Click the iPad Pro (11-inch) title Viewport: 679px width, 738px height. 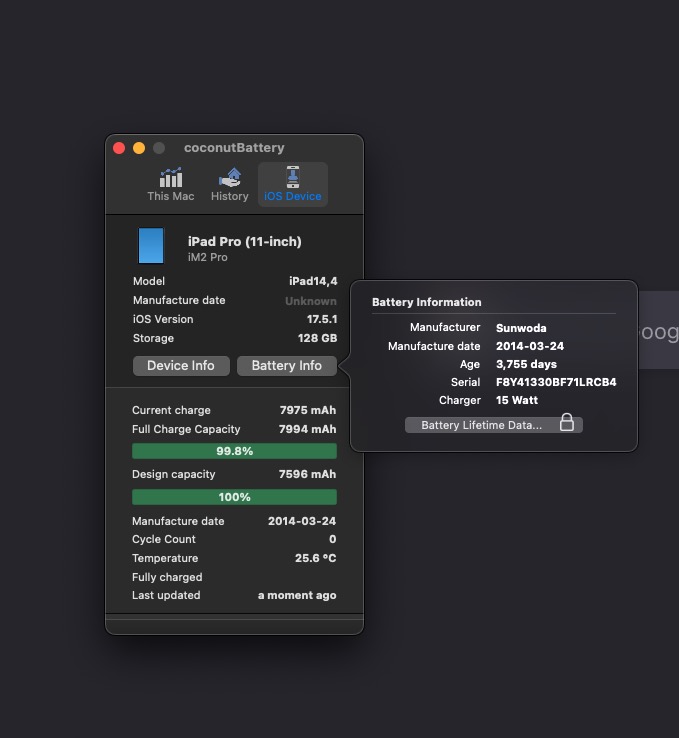[x=245, y=241]
